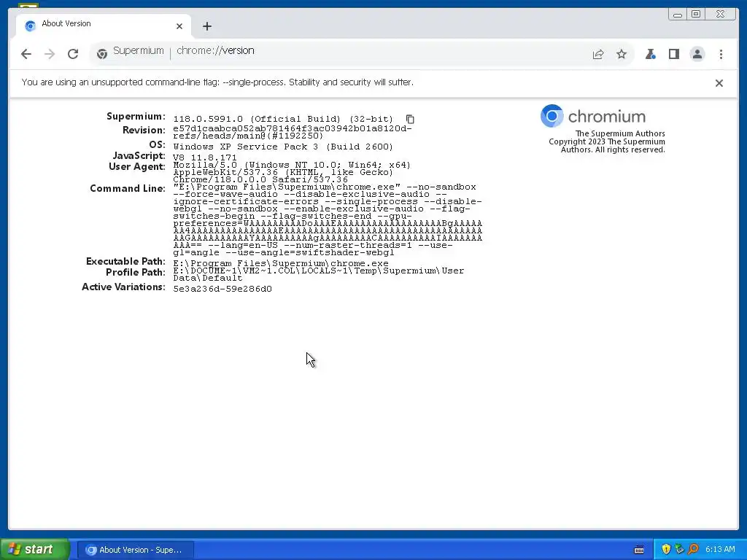Maximize the Supermium browser window
The image size is (747, 560).
696,15
